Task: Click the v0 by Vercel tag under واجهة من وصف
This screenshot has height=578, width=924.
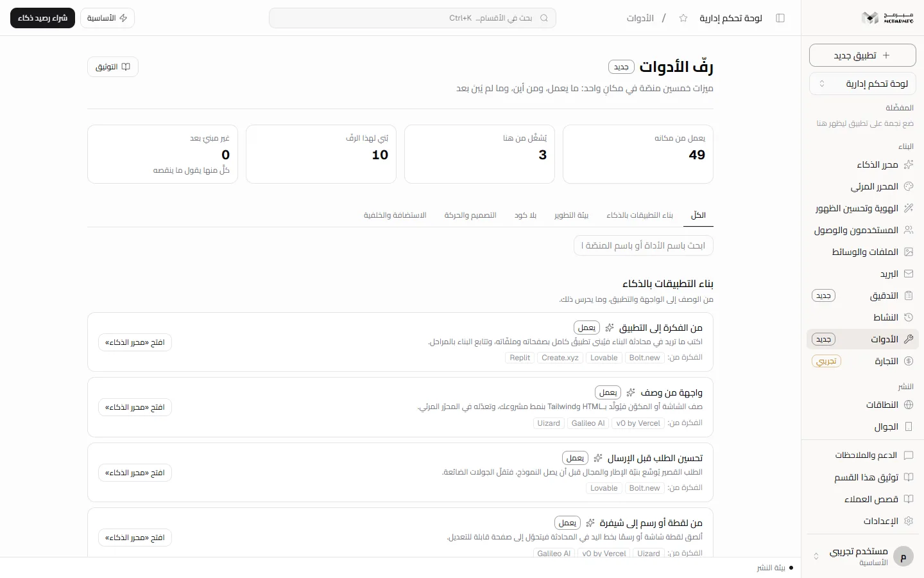Action: click(638, 423)
